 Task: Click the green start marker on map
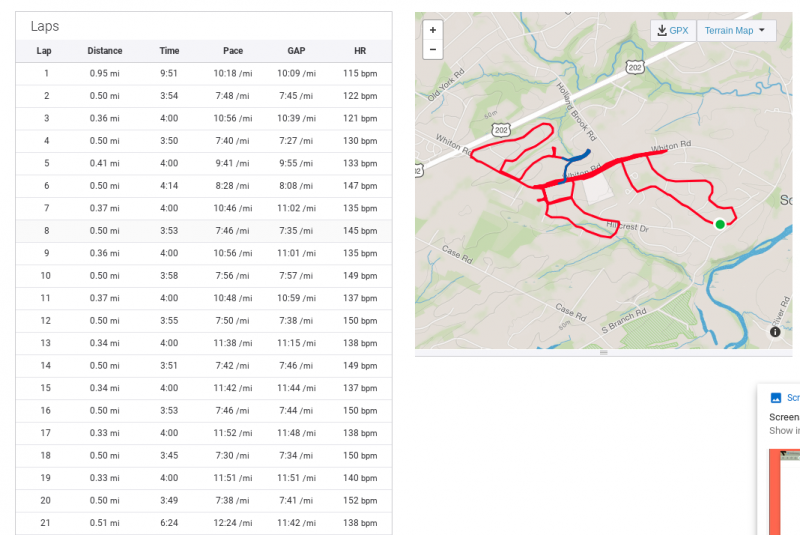point(719,224)
